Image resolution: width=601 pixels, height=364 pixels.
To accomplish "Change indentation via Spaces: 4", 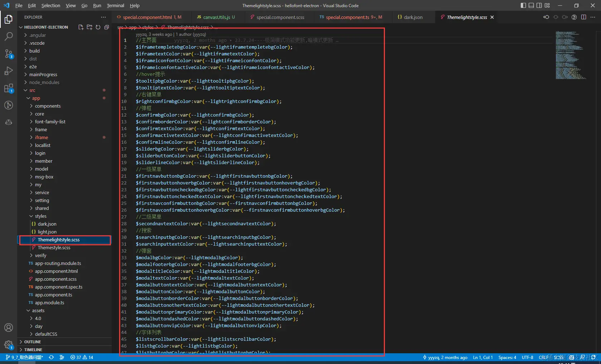I will [507, 357].
